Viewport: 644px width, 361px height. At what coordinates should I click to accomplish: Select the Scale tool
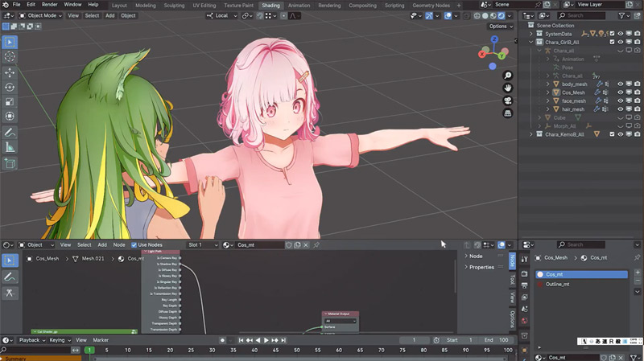(10, 102)
